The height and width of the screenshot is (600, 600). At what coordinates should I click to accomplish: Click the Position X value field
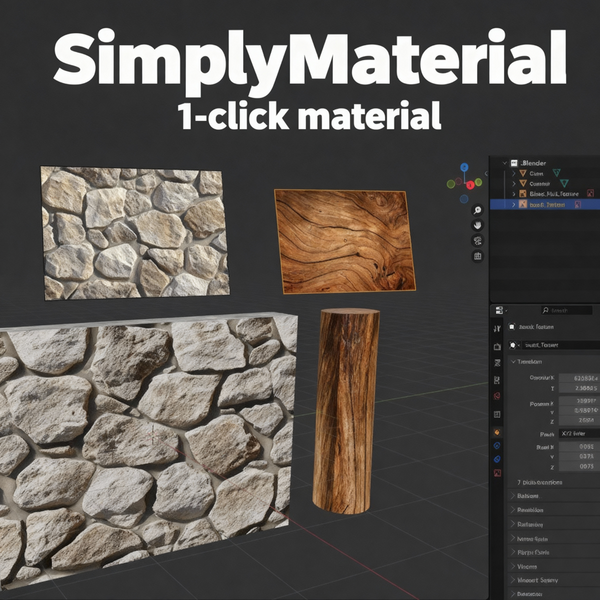(579, 401)
